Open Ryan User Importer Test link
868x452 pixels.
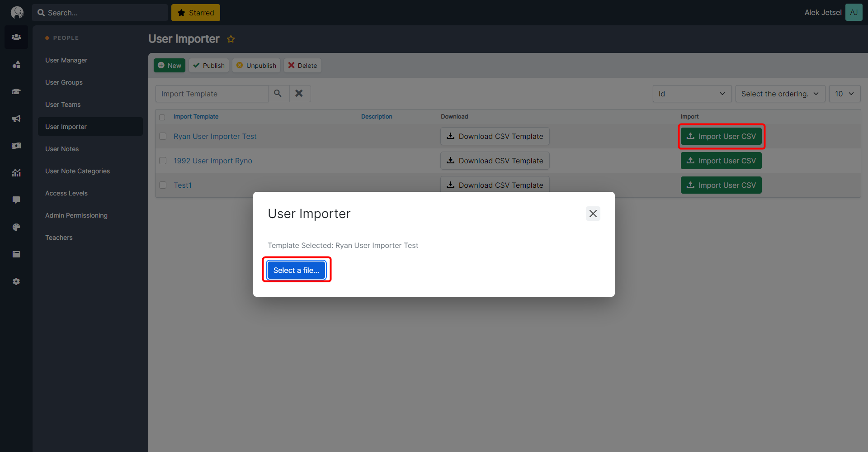[215, 136]
